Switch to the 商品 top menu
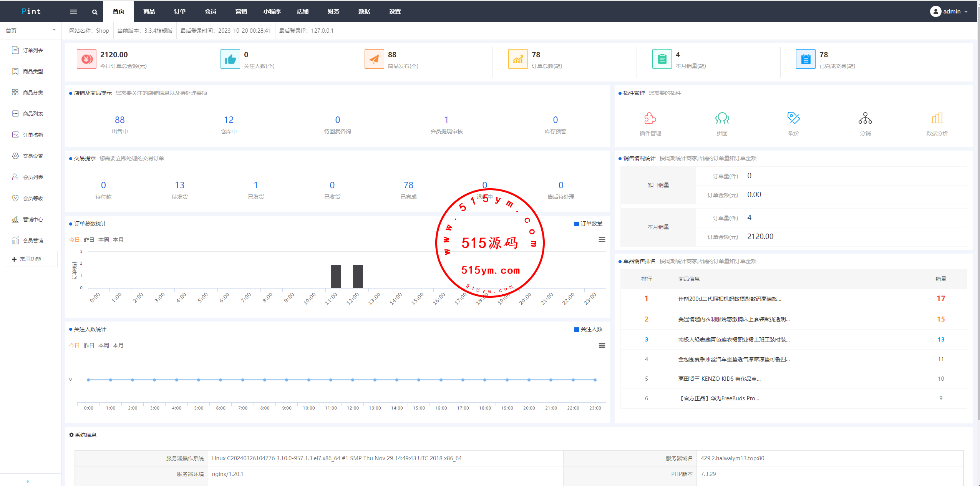980x486 pixels. (149, 12)
